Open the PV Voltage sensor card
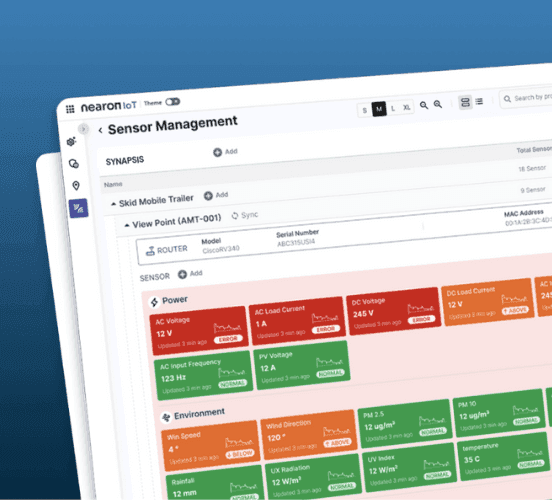The height and width of the screenshot is (500, 552). (302, 365)
